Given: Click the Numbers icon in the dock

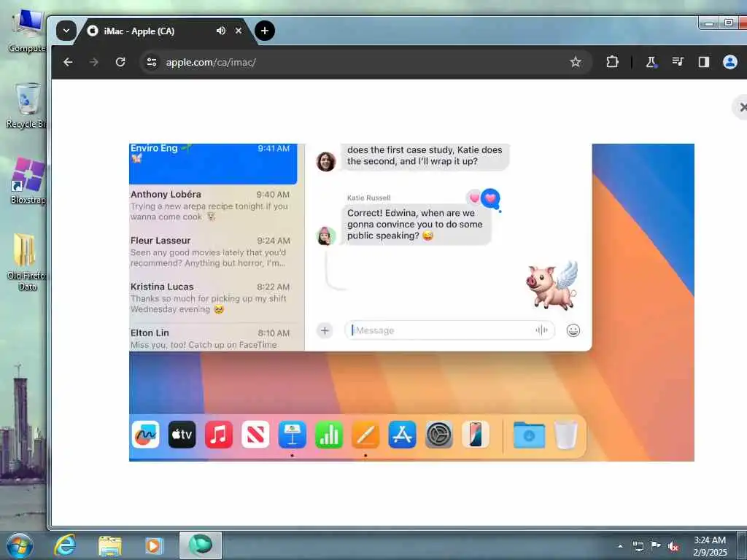Looking at the screenshot, I should coord(329,435).
